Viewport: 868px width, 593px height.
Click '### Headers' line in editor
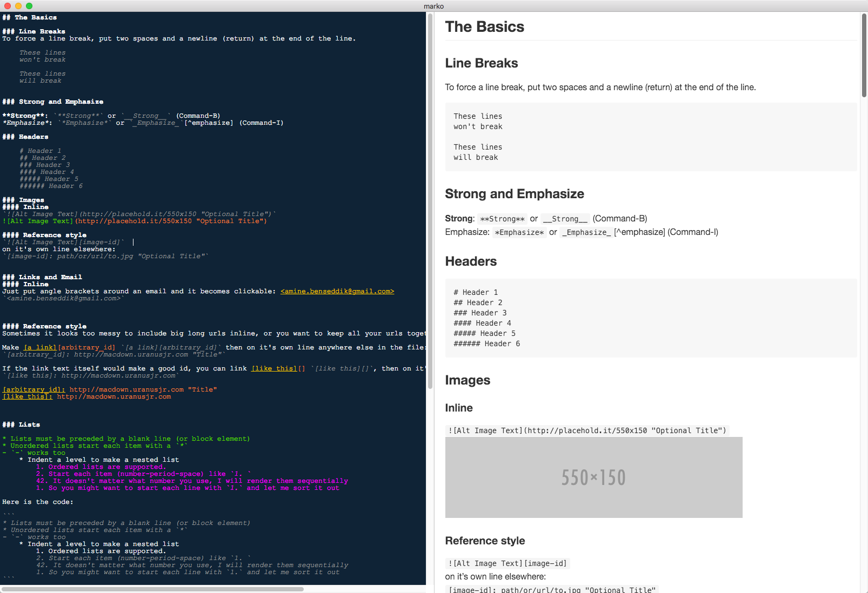coord(25,137)
